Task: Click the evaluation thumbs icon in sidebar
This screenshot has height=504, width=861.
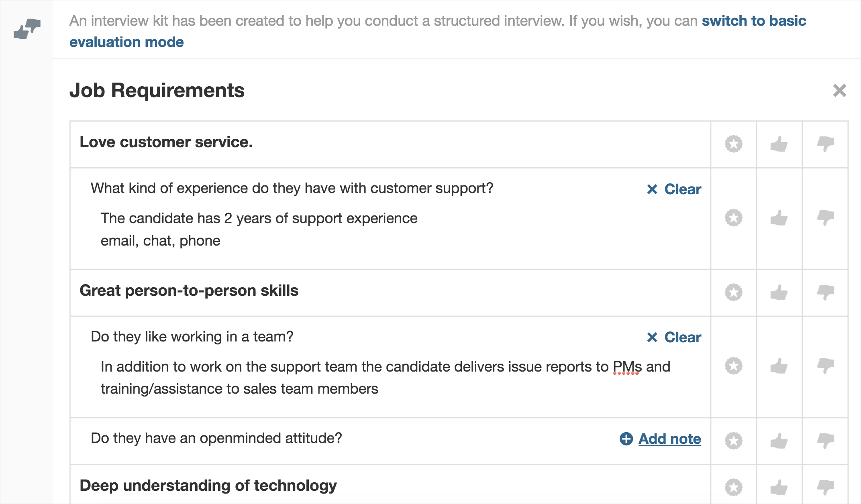Action: pyautogui.click(x=27, y=28)
